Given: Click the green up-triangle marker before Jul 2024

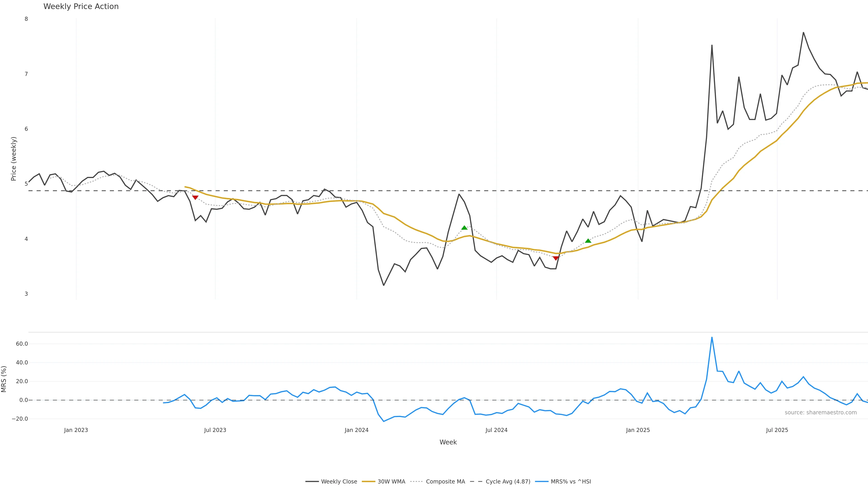Looking at the screenshot, I should pyautogui.click(x=464, y=228).
